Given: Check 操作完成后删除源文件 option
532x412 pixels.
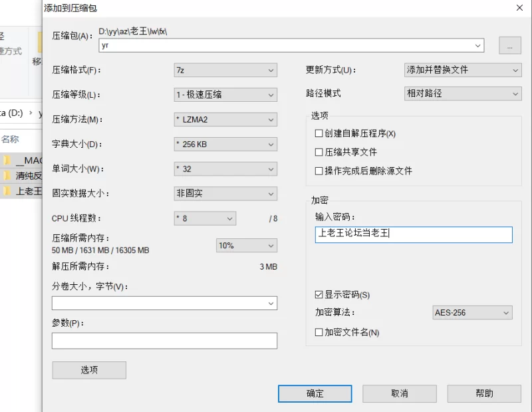Looking at the screenshot, I should tap(319, 170).
